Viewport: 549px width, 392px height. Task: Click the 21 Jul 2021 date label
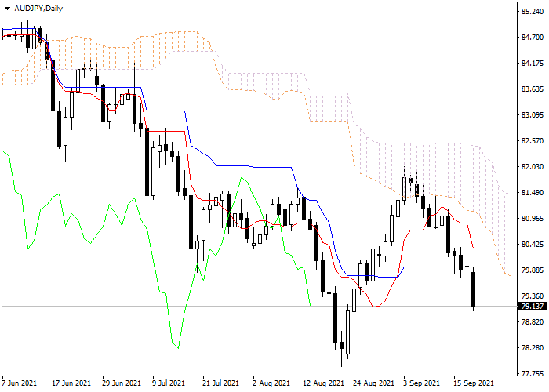(x=222, y=383)
